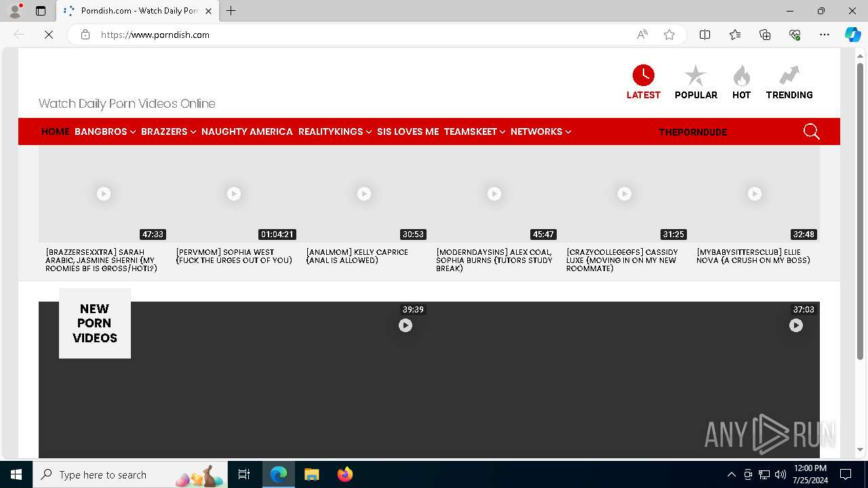
Task: Click the vertical page scrollbar thumb
Action: [861, 210]
